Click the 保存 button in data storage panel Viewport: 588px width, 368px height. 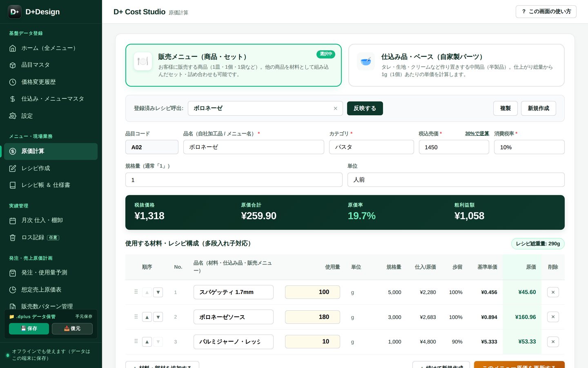29,329
